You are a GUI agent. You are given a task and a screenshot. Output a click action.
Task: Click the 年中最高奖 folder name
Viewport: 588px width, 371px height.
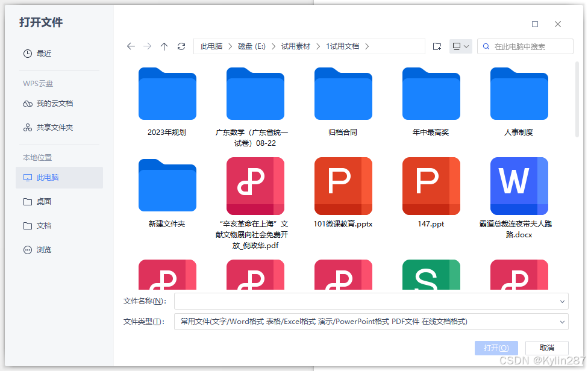pyautogui.click(x=431, y=132)
